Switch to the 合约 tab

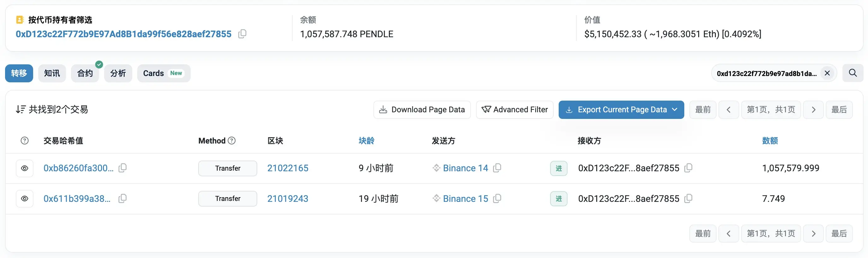85,73
